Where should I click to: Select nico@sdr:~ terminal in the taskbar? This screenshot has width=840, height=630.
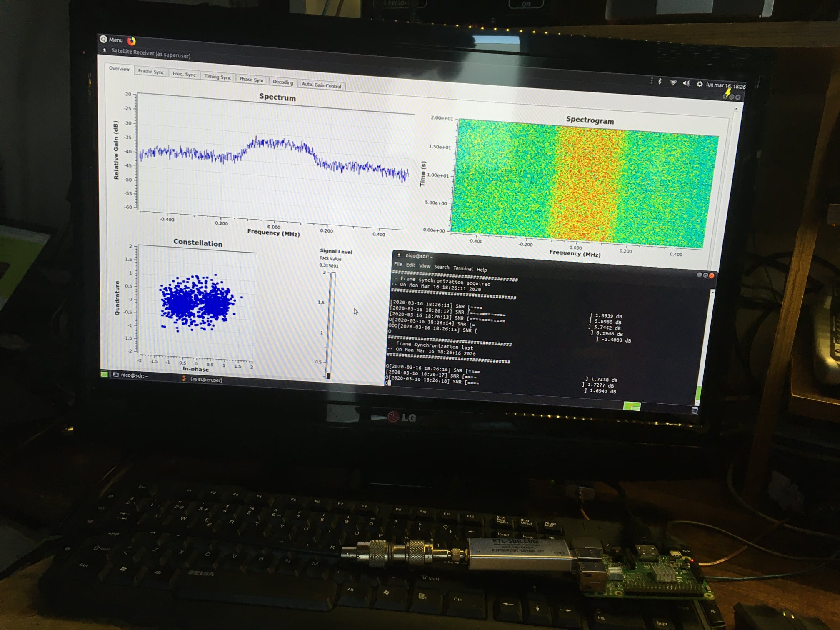point(131,375)
